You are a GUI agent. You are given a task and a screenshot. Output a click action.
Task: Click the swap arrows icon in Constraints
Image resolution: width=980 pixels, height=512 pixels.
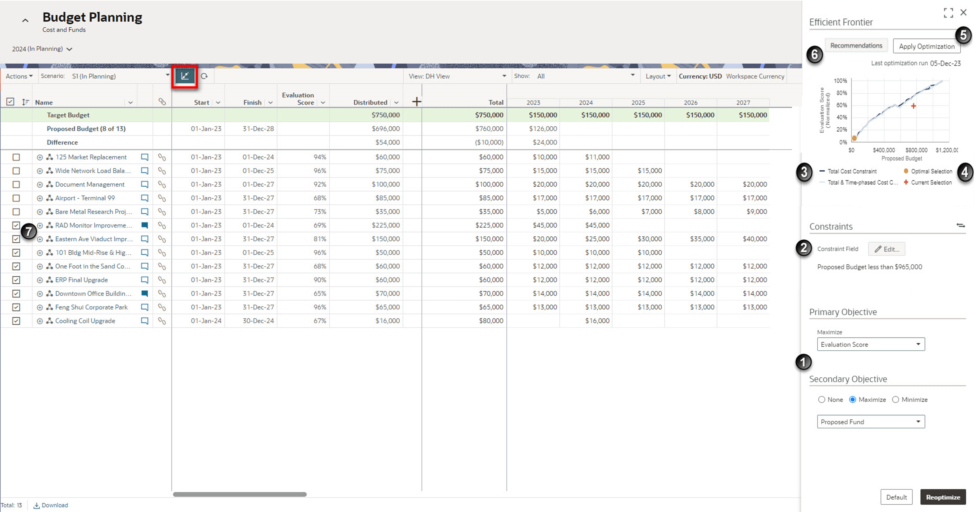tap(961, 226)
